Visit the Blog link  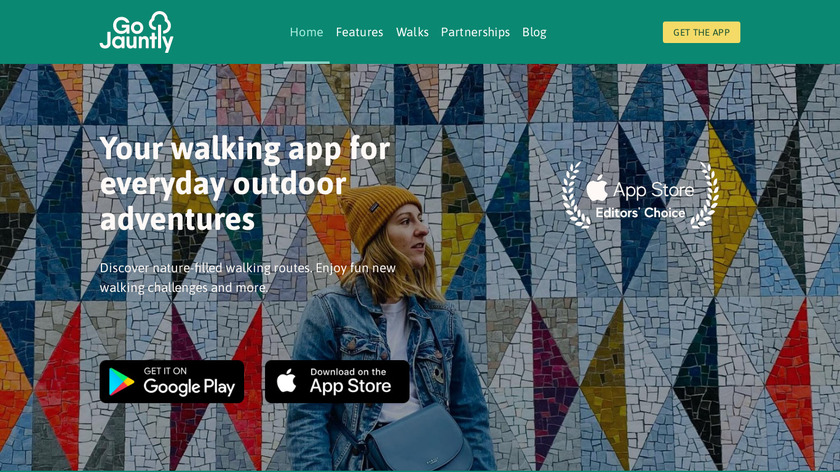coord(534,32)
